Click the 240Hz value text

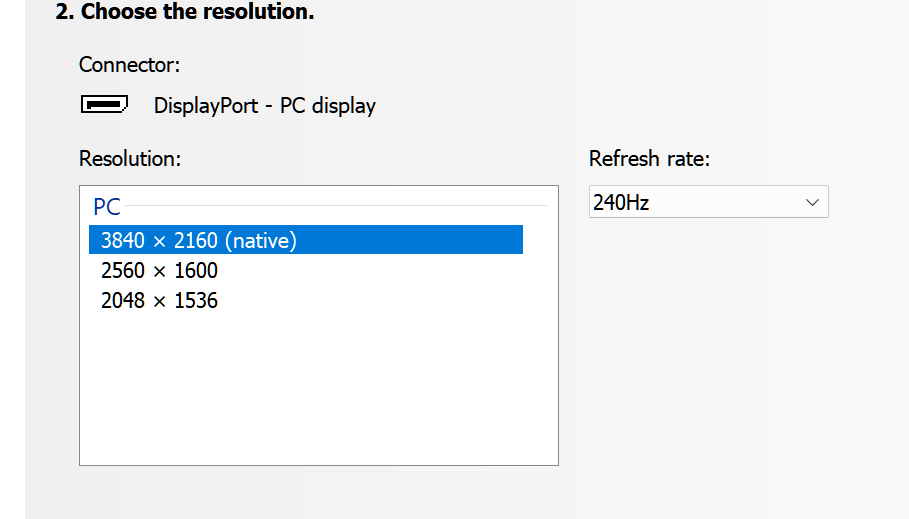click(621, 202)
